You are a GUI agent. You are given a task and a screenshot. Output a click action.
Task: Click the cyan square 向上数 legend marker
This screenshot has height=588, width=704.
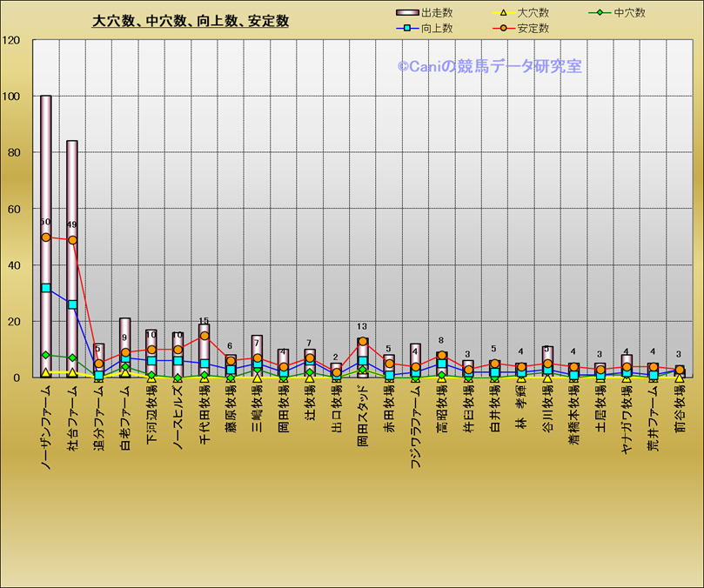pos(407,29)
